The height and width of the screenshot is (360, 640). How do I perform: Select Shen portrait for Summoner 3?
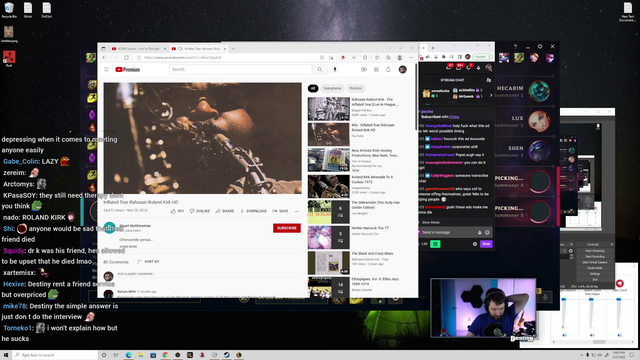539,151
